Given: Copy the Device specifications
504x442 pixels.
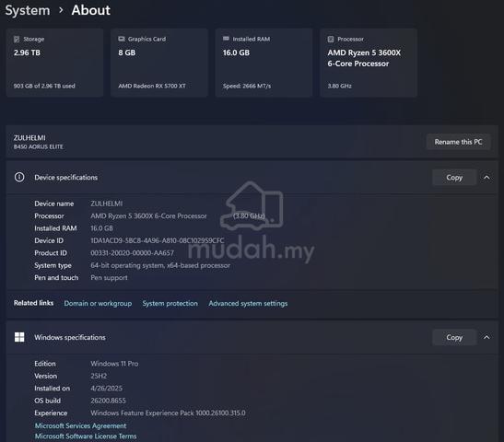Looking at the screenshot, I should (x=454, y=178).
